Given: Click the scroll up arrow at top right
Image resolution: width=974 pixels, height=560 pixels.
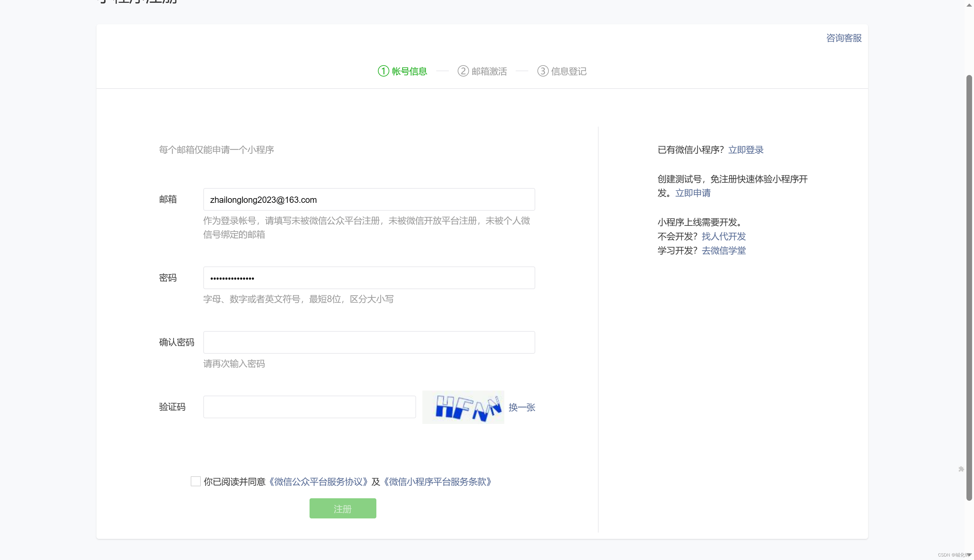Looking at the screenshot, I should point(969,5).
